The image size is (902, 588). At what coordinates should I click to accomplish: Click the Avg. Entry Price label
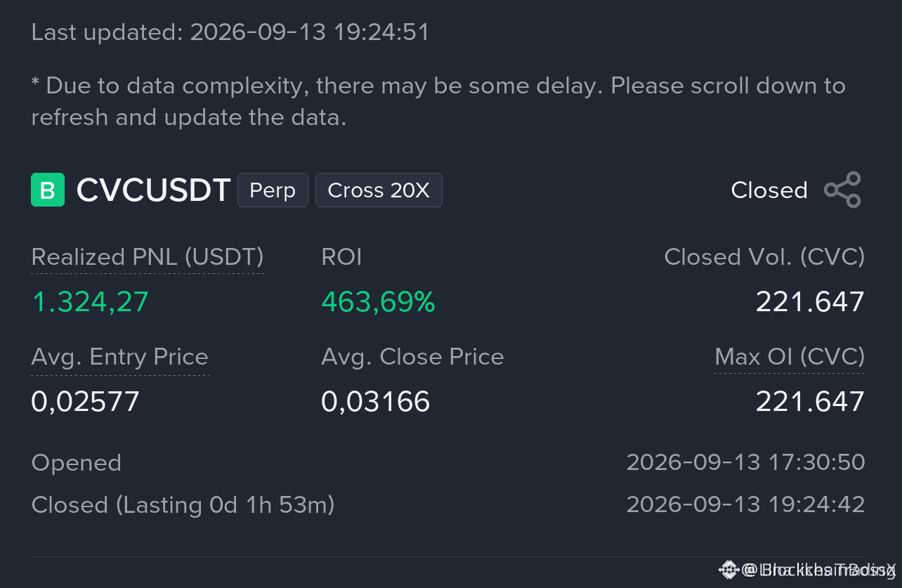click(120, 357)
